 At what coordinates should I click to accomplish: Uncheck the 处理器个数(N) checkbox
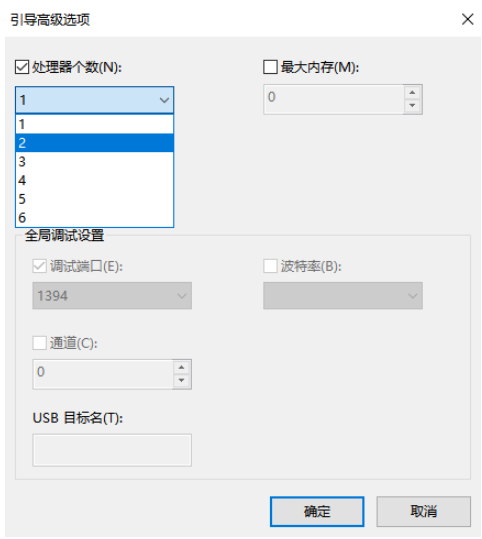(22, 67)
